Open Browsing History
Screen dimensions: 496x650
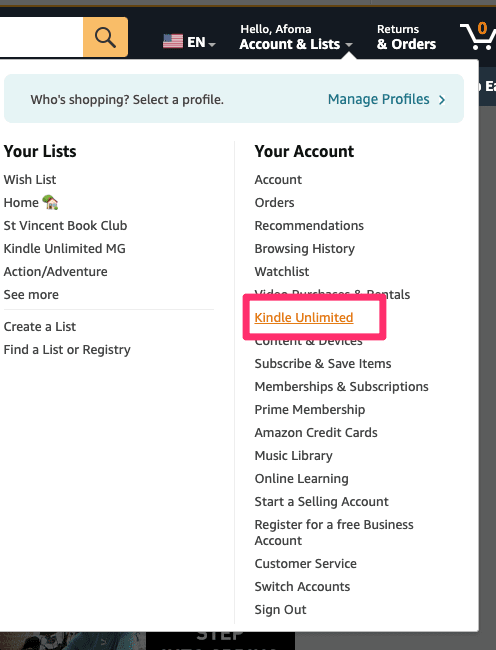(305, 249)
